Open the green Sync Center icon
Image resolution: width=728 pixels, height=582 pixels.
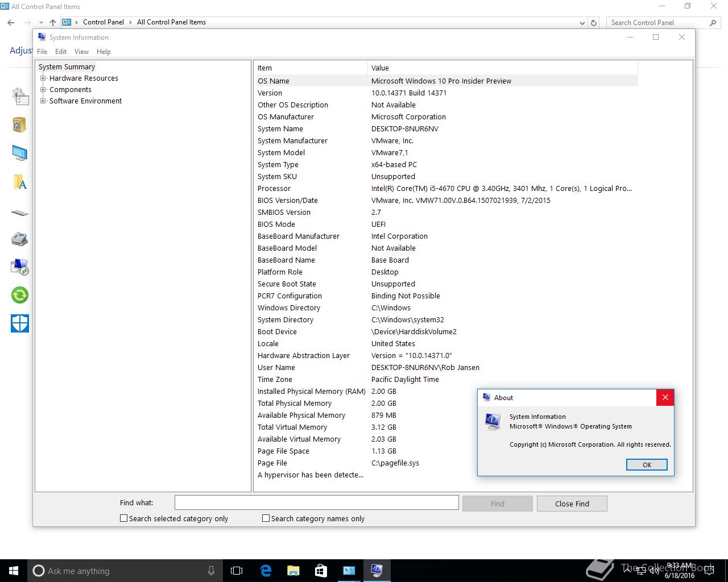[x=20, y=295]
